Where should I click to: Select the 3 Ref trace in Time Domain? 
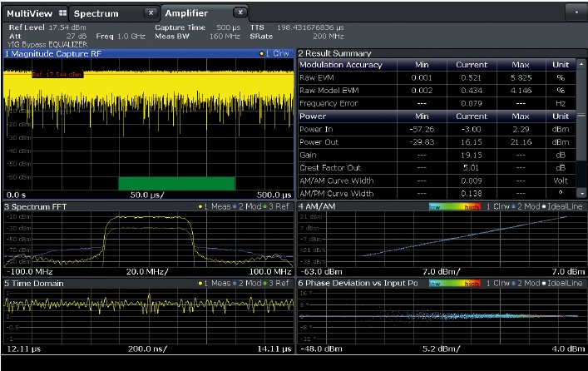point(279,284)
